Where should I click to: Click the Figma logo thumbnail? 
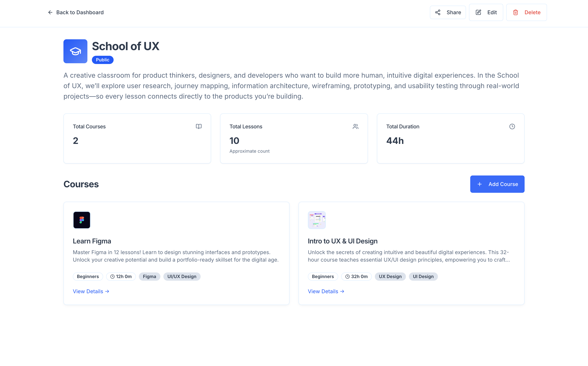82,220
